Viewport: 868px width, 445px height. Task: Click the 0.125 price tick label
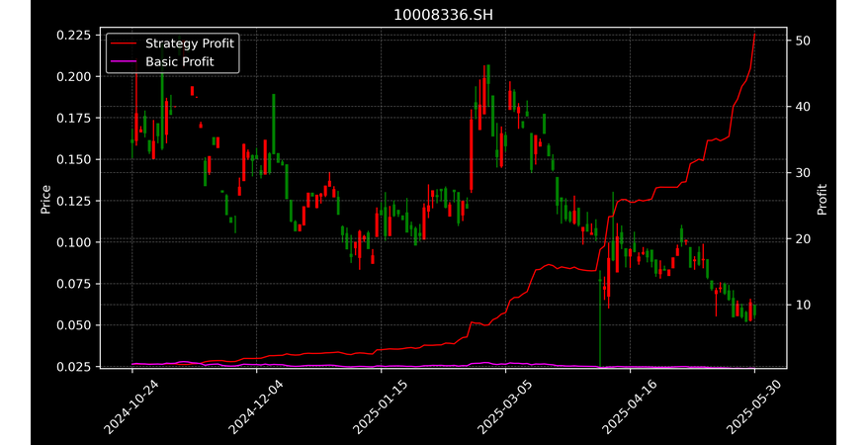click(x=73, y=201)
